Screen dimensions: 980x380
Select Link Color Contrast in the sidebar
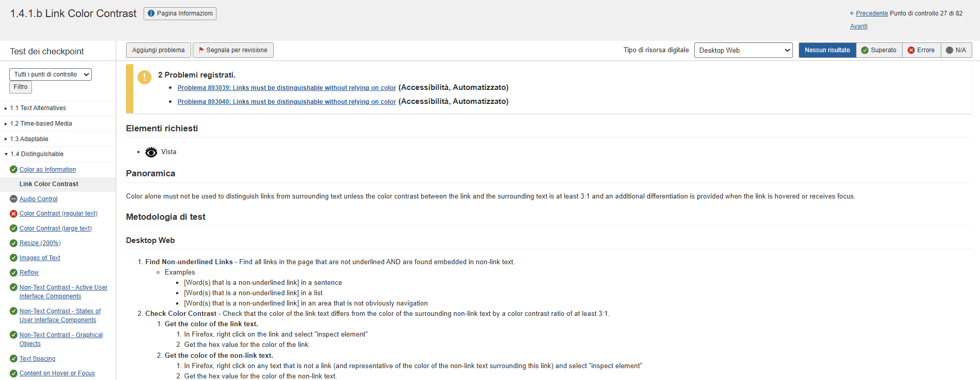click(49, 184)
